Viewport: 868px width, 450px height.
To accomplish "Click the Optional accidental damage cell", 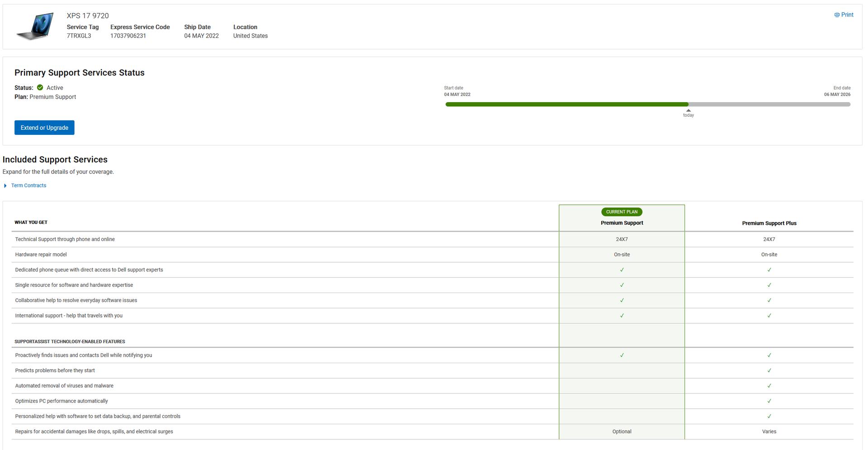I will tap(622, 431).
